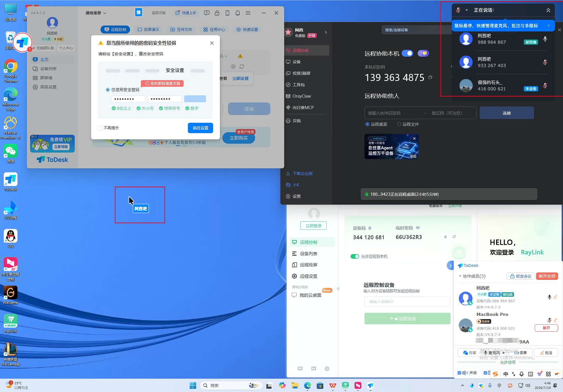The image size is (563, 392).
Task: Open the feedback icon in ToDesk title bar
Action: [207, 13]
